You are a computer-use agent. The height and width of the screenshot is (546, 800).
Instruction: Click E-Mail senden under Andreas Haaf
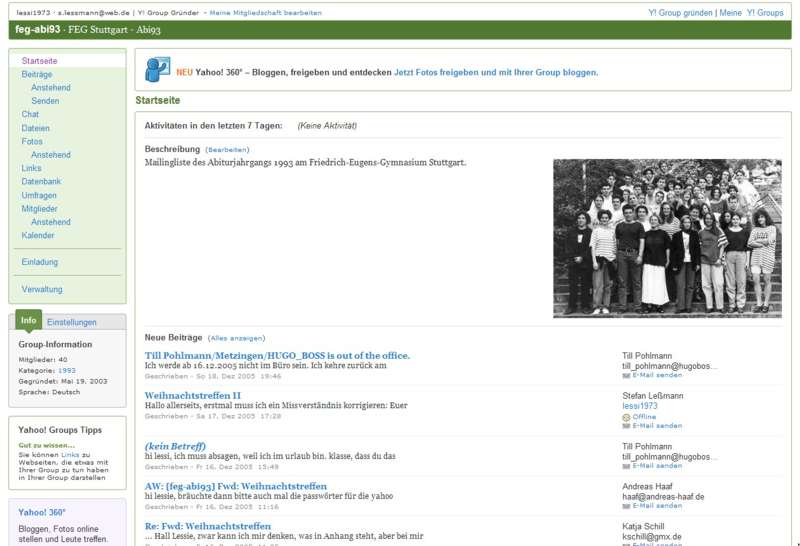(x=657, y=506)
